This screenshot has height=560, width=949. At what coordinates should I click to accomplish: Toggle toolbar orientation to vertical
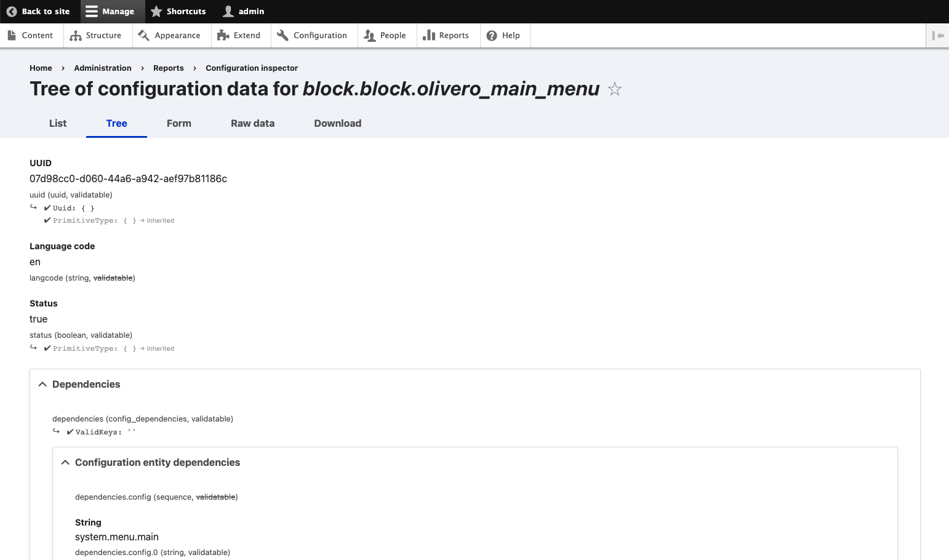coord(937,35)
